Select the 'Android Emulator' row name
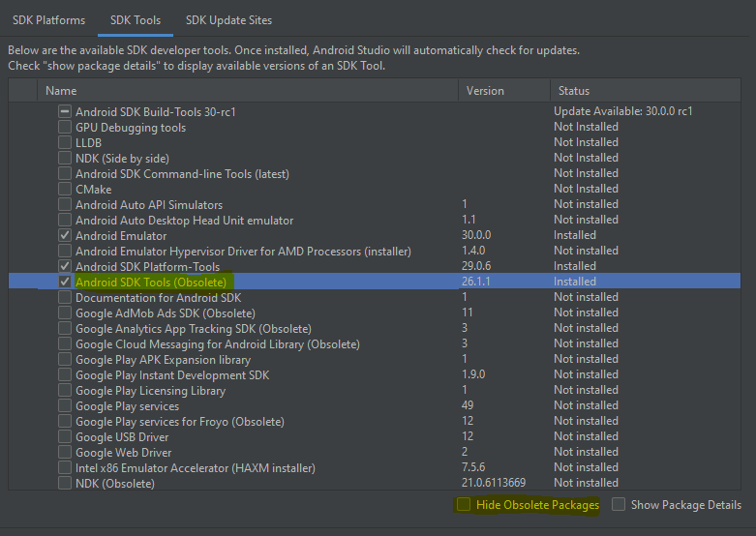Image resolution: width=756 pixels, height=536 pixels. coord(121,236)
